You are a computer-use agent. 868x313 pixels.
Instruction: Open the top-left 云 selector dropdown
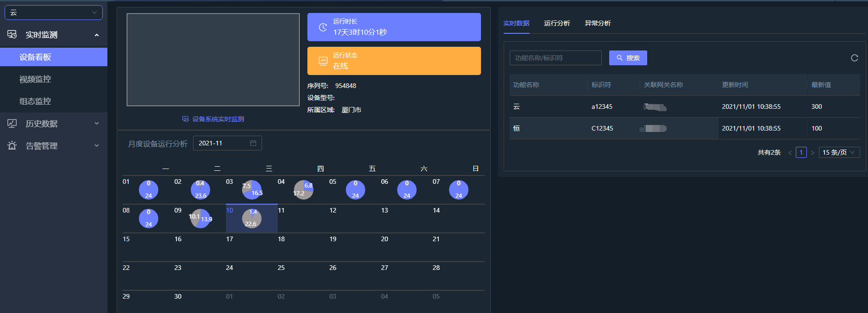pos(54,13)
